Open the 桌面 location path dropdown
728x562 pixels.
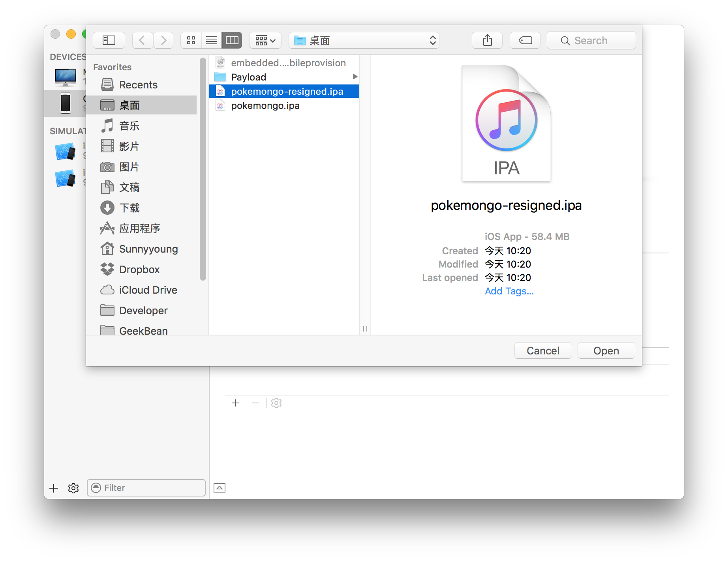[x=364, y=40]
